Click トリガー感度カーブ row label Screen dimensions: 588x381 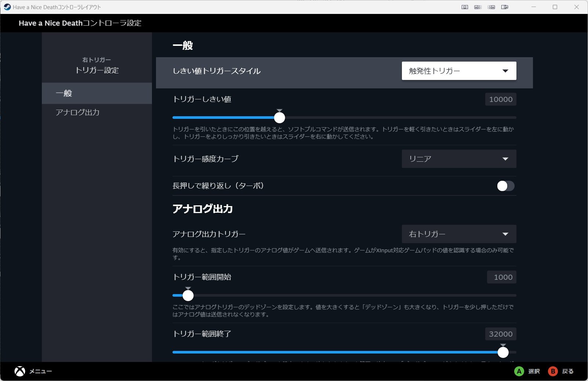click(x=206, y=159)
